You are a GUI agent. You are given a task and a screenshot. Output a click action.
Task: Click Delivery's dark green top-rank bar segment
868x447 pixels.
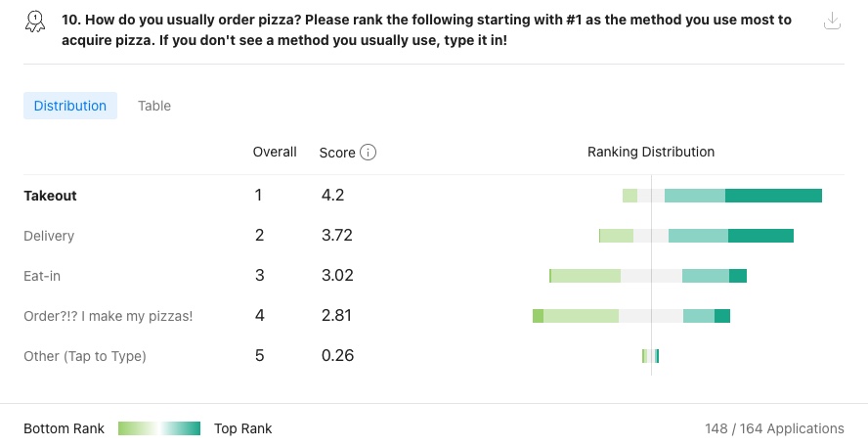pyautogui.click(x=760, y=236)
